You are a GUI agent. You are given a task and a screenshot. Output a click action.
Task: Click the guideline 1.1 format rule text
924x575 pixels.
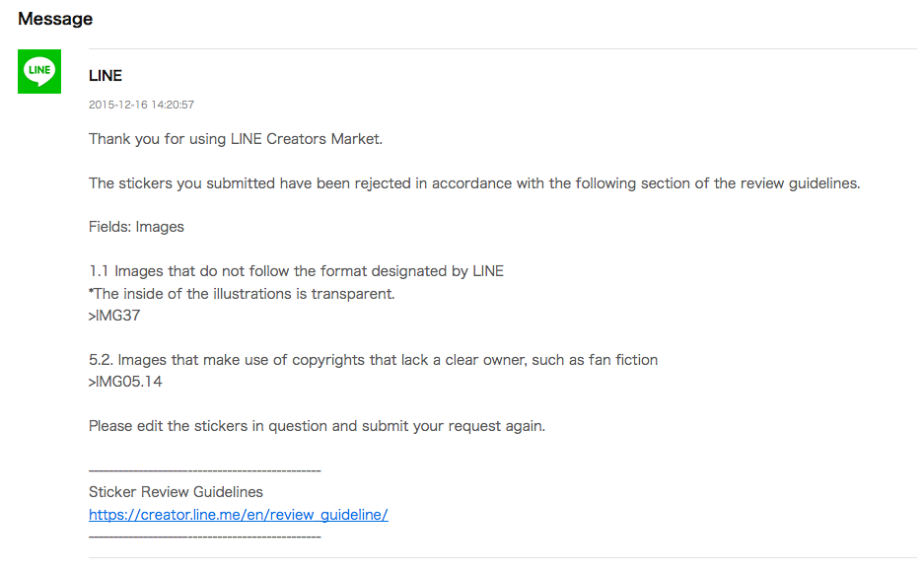pos(296,271)
